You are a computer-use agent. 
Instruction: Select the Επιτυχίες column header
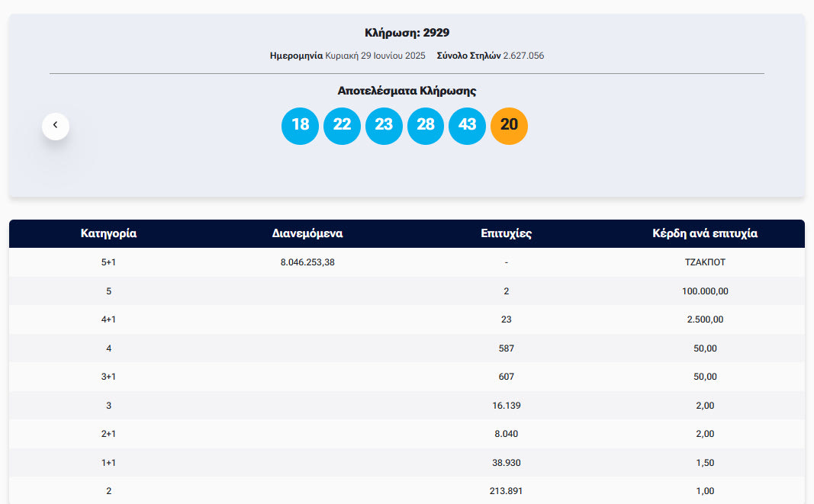(507, 234)
